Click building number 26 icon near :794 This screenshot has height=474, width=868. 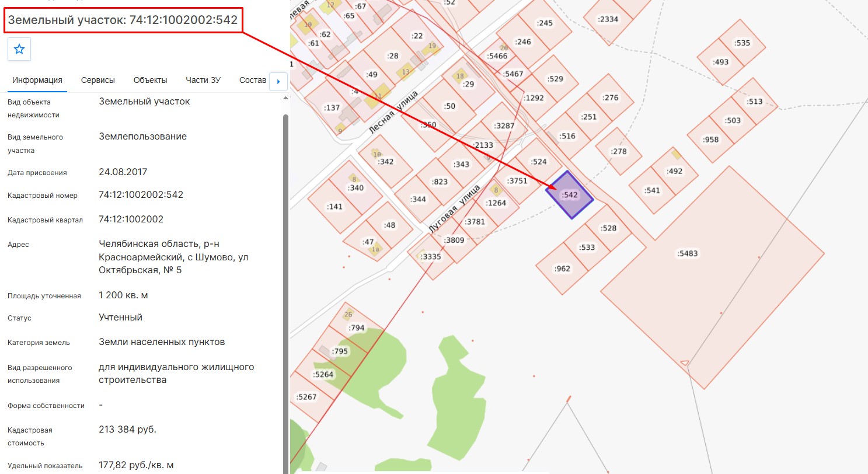pyautogui.click(x=348, y=314)
